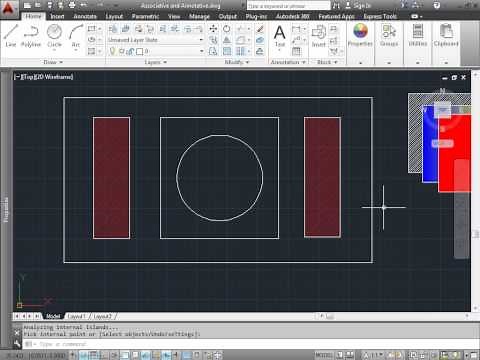Click the Rectangle tool in Draw panel
The height and width of the screenshot is (360, 480).
pyautogui.click(x=91, y=29)
